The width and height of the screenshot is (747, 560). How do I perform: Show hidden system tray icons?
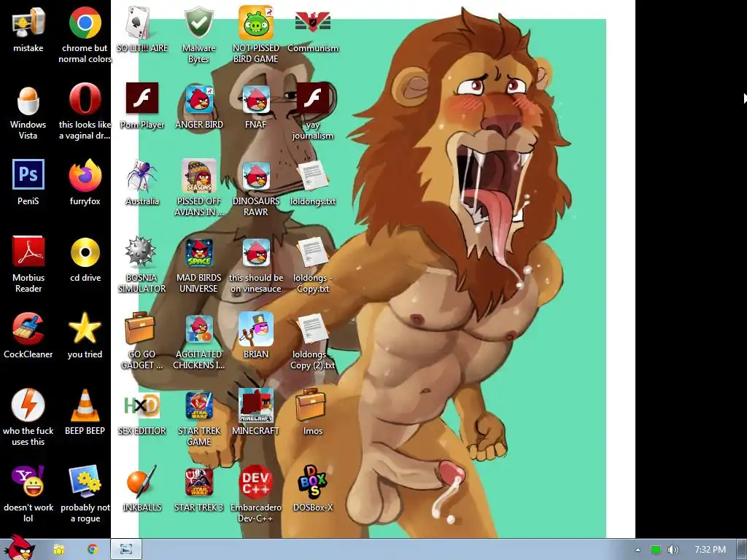point(638,550)
